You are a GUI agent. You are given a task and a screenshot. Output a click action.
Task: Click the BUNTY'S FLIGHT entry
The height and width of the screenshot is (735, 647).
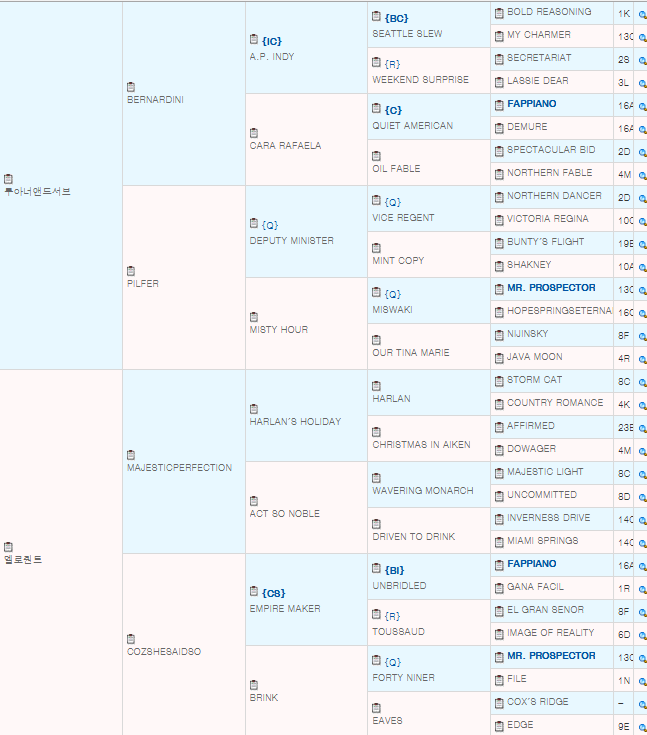pos(546,241)
